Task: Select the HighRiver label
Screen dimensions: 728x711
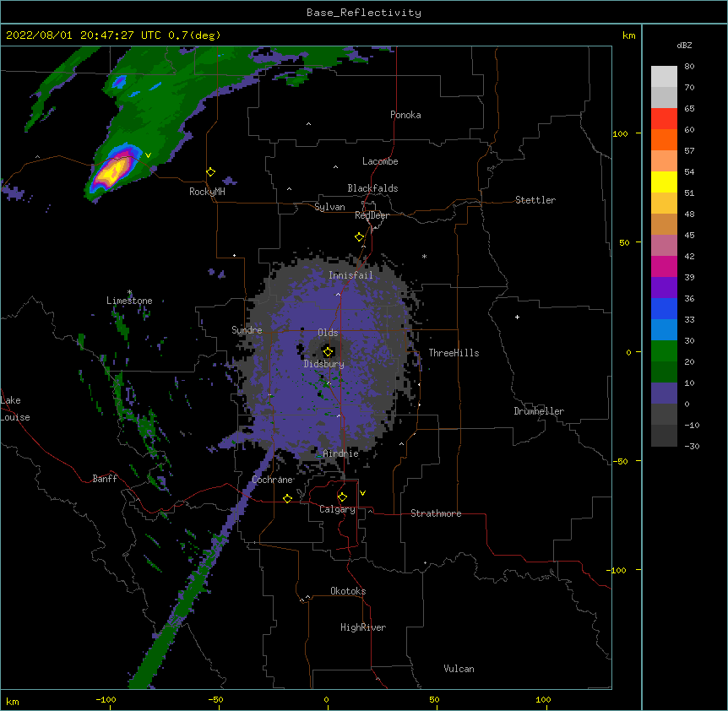Action: (363, 627)
